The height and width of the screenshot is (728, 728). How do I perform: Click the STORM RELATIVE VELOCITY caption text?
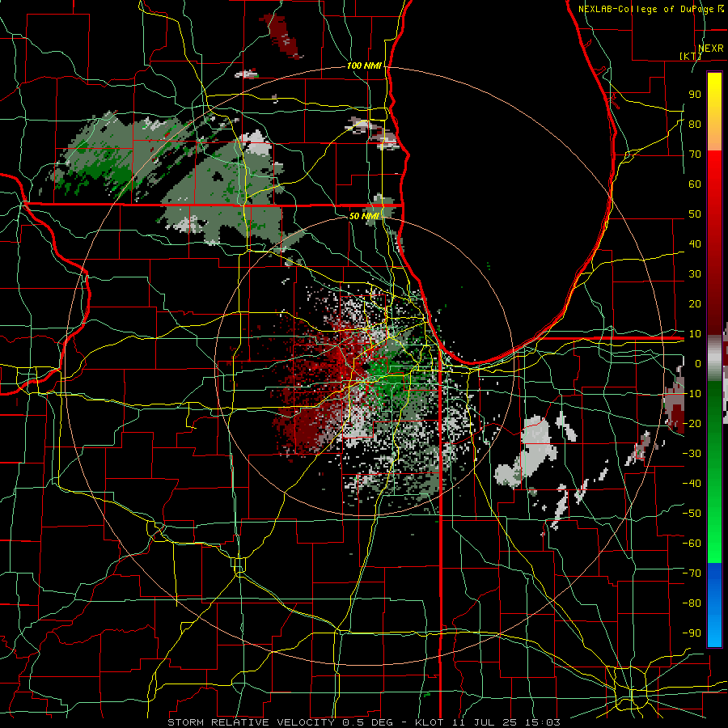[251, 722]
